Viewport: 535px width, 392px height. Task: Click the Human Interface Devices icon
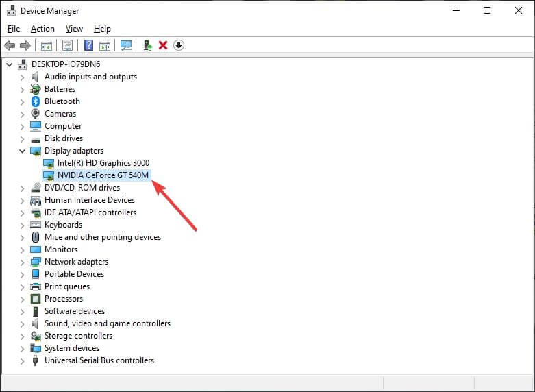36,200
